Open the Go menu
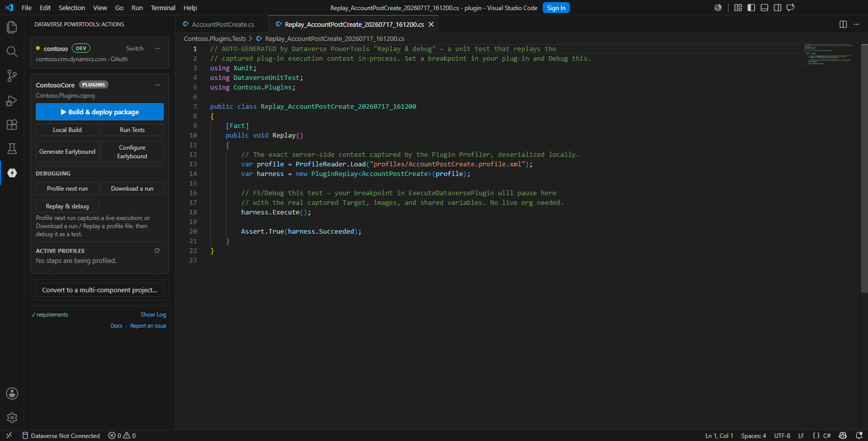This screenshot has width=868, height=441. (119, 8)
